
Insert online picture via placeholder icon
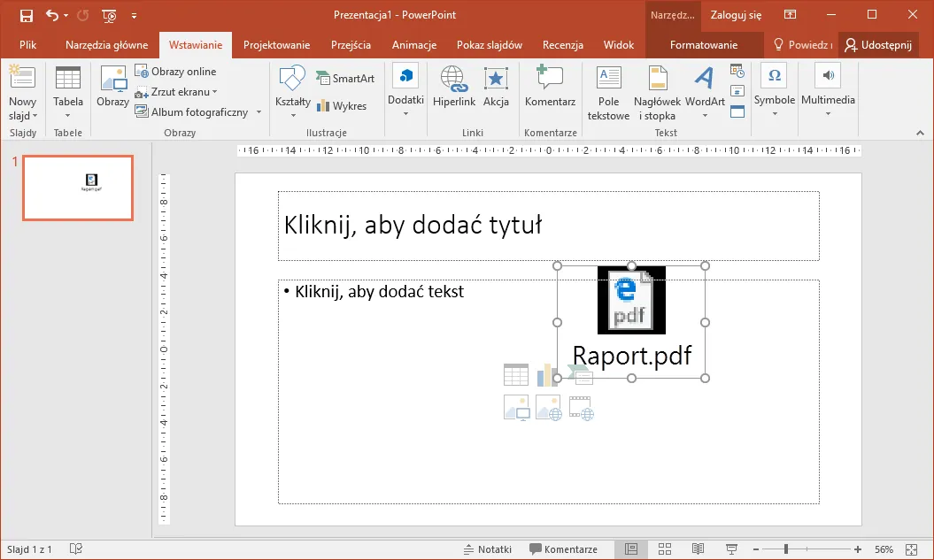click(x=548, y=408)
